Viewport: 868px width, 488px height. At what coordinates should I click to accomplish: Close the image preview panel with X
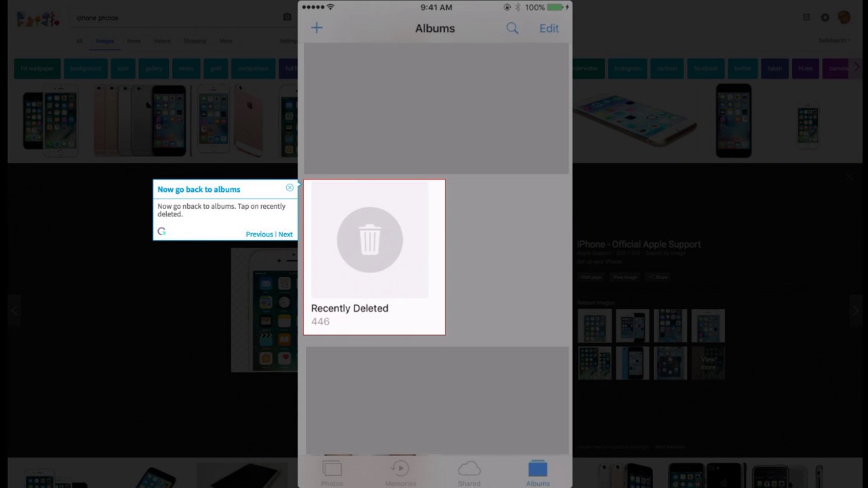(x=850, y=176)
